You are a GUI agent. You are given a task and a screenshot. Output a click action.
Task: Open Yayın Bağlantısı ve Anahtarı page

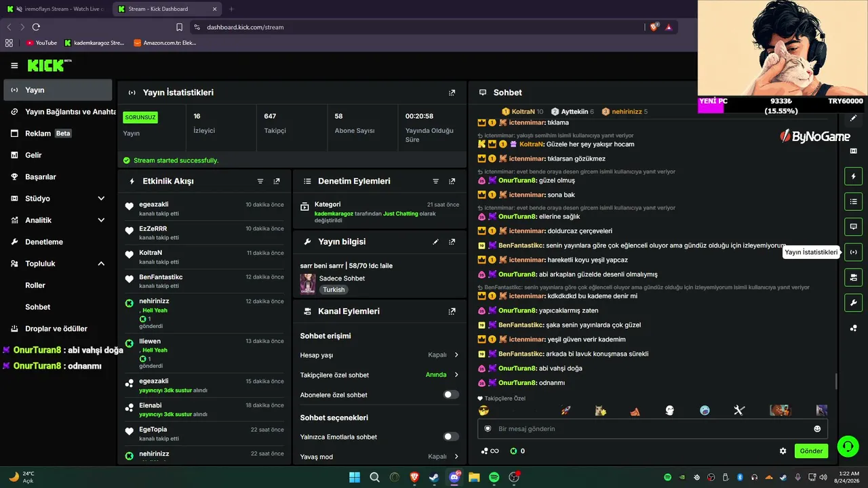tap(58, 112)
